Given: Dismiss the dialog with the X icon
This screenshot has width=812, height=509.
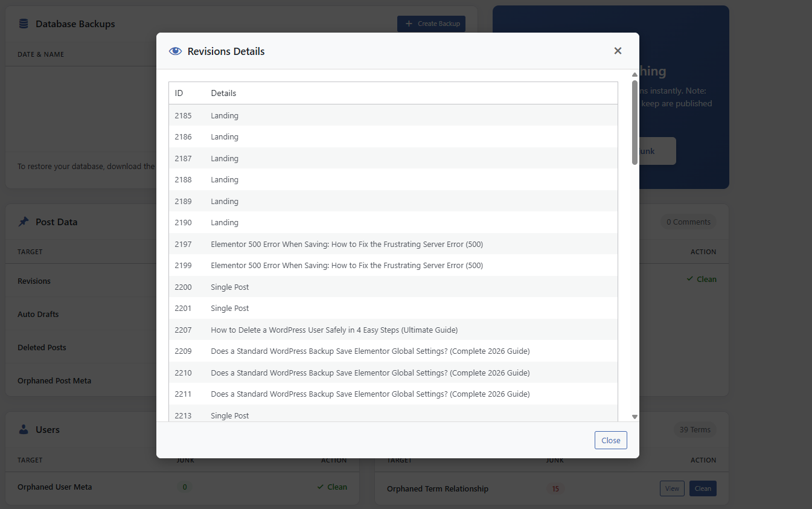Looking at the screenshot, I should 618,51.
